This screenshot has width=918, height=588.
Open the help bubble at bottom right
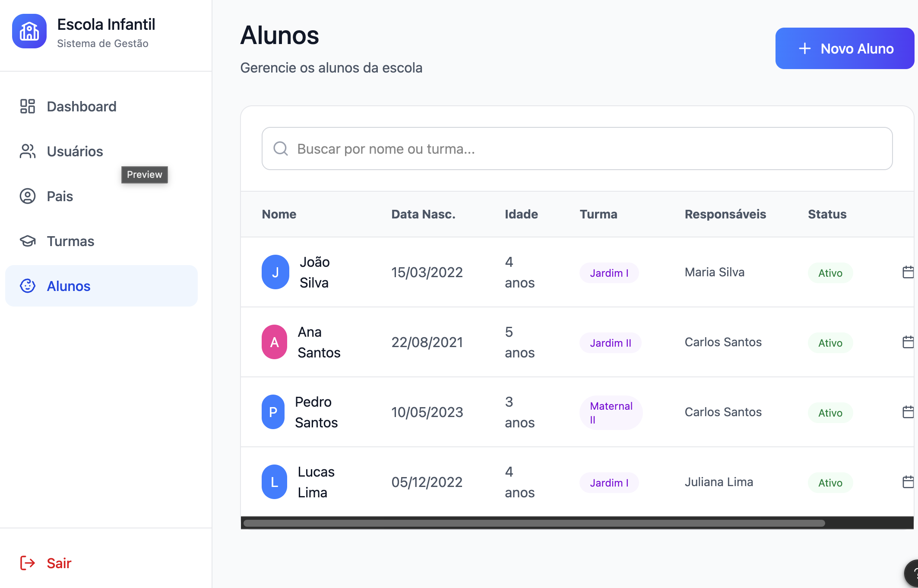[912, 574]
